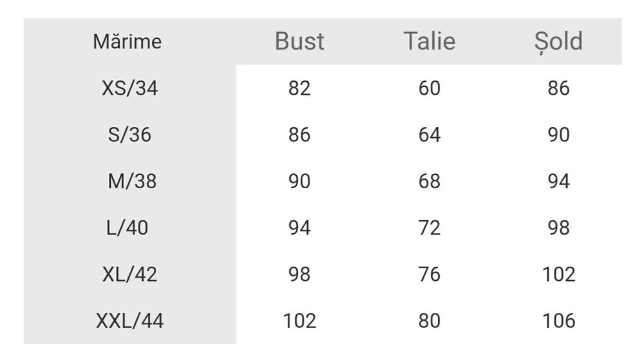Click the Mărime column header

(x=127, y=43)
